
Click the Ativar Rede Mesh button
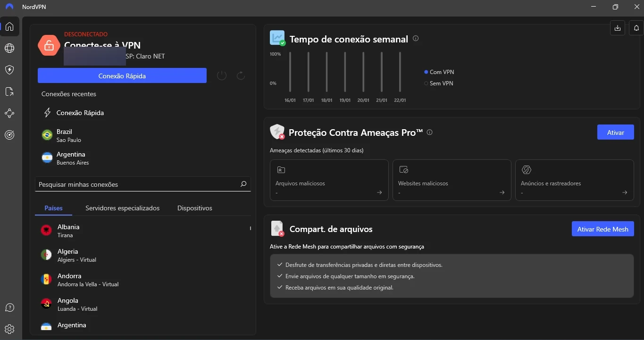602,229
